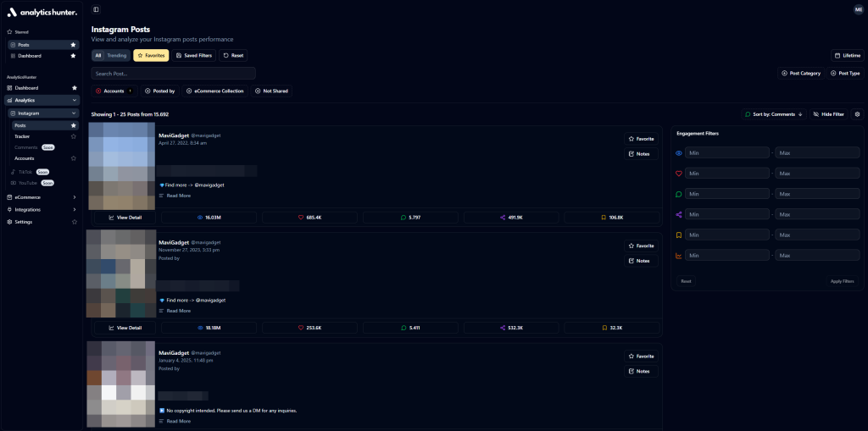The width and height of the screenshot is (868, 431).
Task: Open the ME user avatar menu
Action: (x=858, y=9)
